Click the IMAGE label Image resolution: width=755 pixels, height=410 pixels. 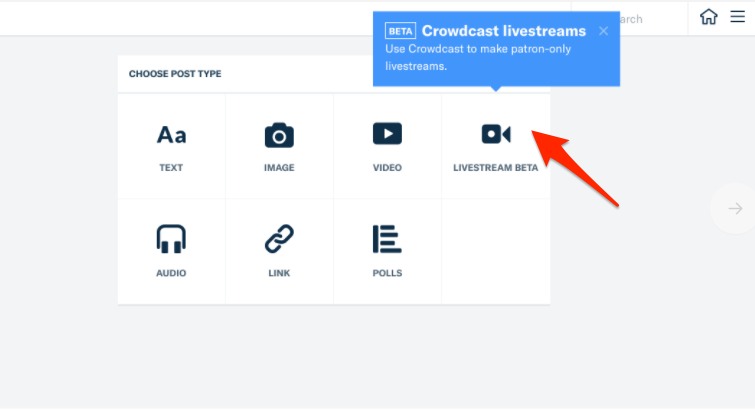click(279, 168)
